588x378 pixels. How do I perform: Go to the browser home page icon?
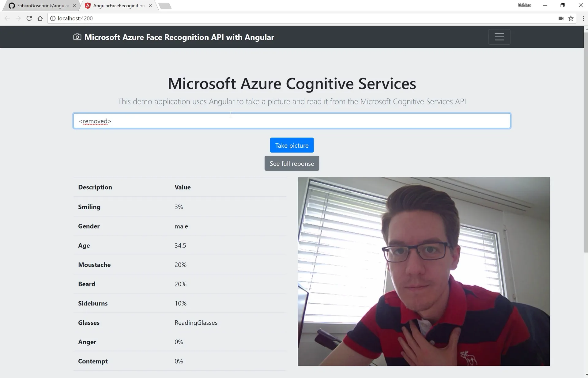40,18
